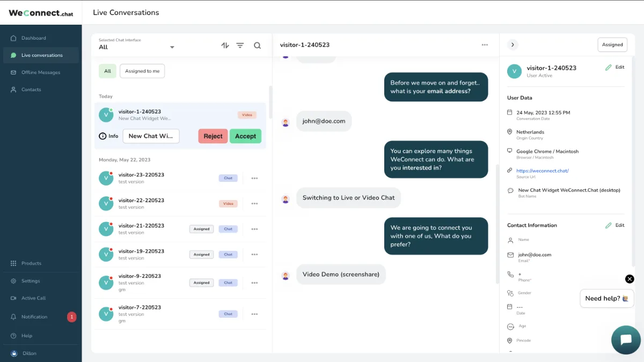This screenshot has height=362, width=644.
Task: Click avatar of visitor-23-220523
Action: [106, 178]
